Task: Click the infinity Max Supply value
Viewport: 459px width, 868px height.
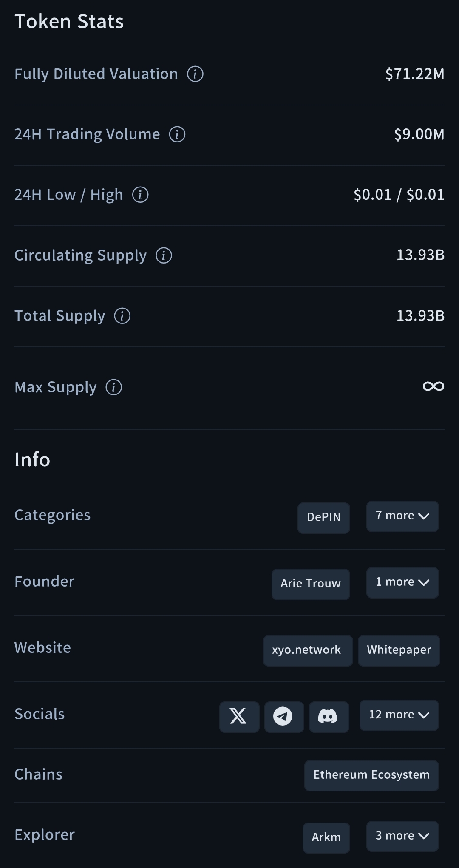Action: click(433, 386)
